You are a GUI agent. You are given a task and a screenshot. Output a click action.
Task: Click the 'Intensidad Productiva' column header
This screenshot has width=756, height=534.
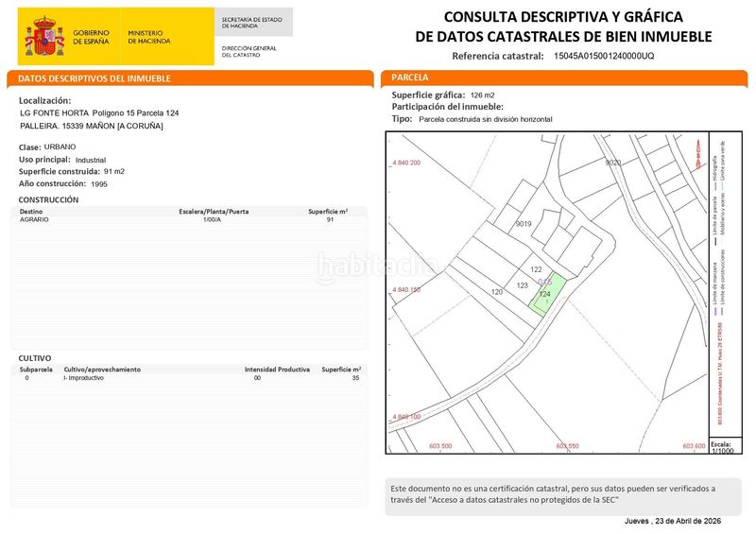277,370
